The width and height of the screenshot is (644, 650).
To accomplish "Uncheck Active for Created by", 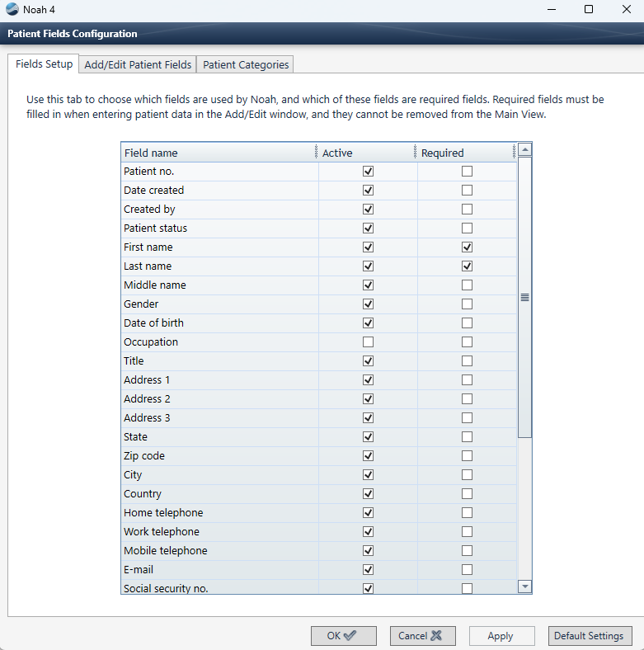I will [x=368, y=210].
